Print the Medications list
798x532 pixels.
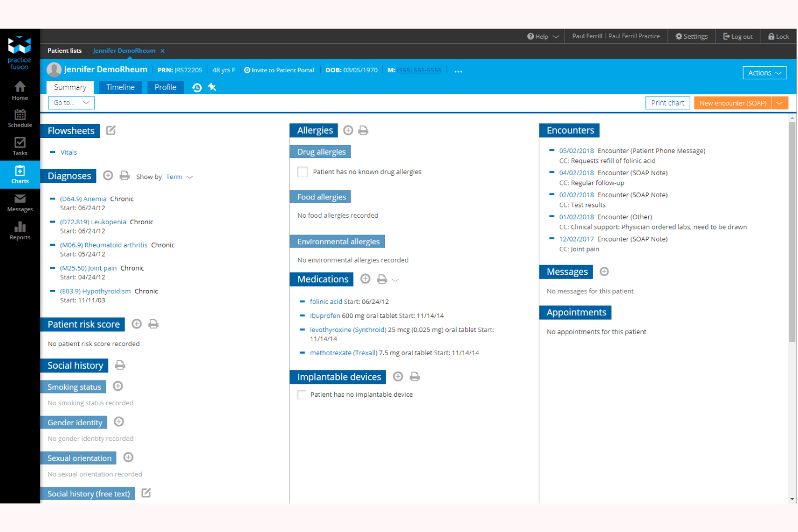click(x=382, y=279)
